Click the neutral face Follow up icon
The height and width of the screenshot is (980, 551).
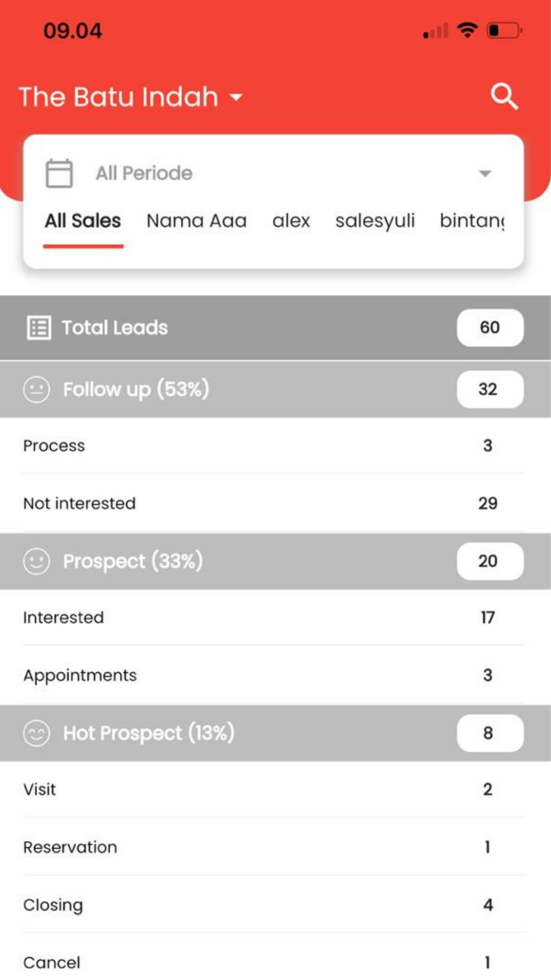coord(36,390)
